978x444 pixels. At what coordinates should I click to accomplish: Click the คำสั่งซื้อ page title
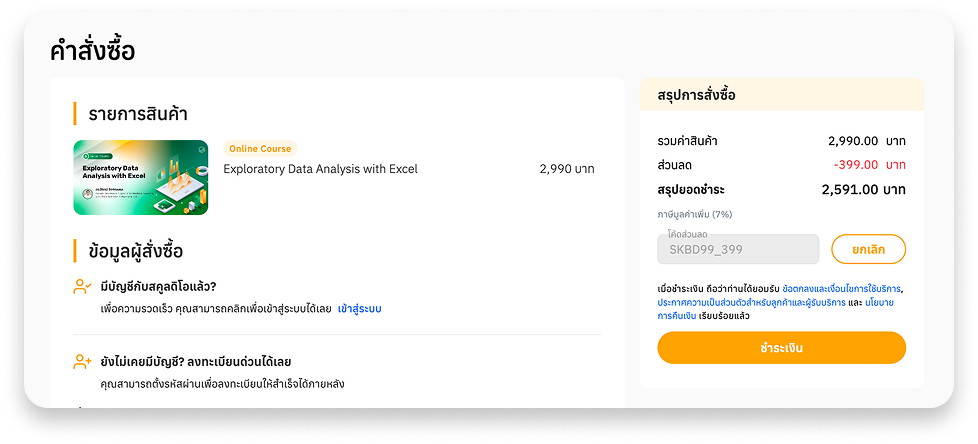click(92, 50)
